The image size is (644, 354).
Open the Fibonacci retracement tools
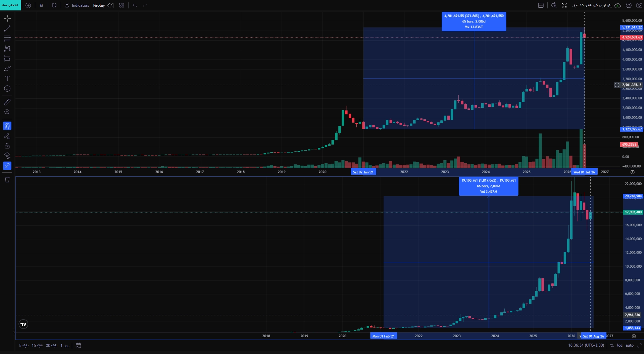point(7,39)
